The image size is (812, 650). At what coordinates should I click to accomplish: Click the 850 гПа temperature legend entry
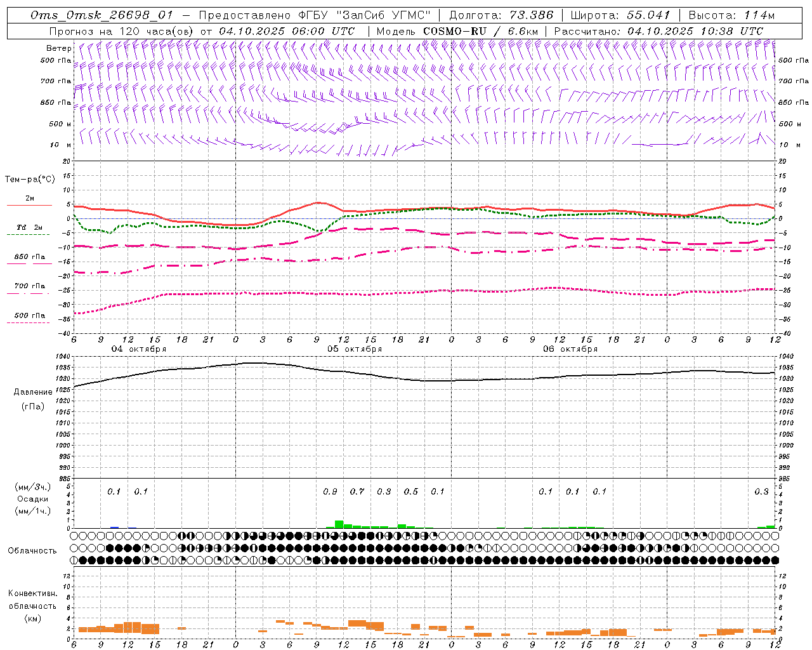pyautogui.click(x=30, y=257)
